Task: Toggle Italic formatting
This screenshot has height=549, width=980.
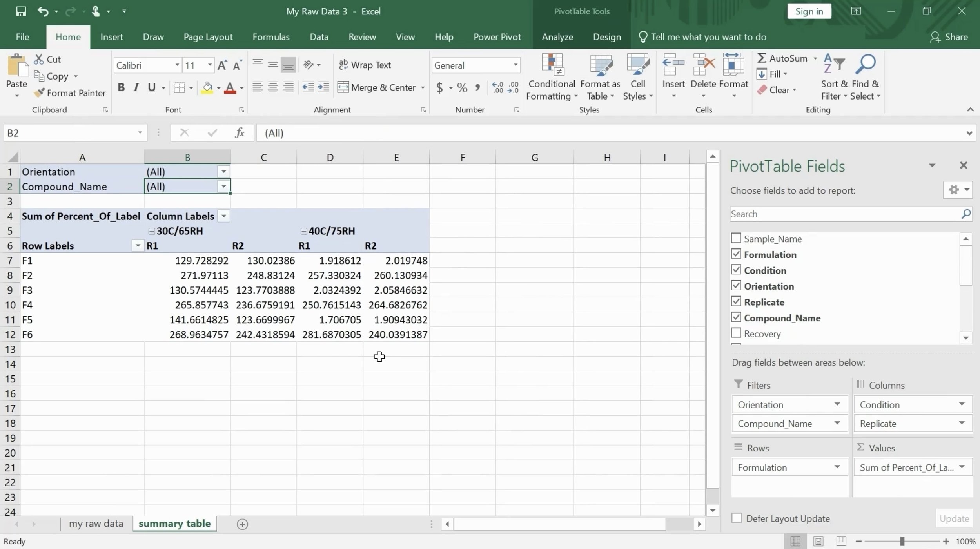Action: tap(136, 87)
